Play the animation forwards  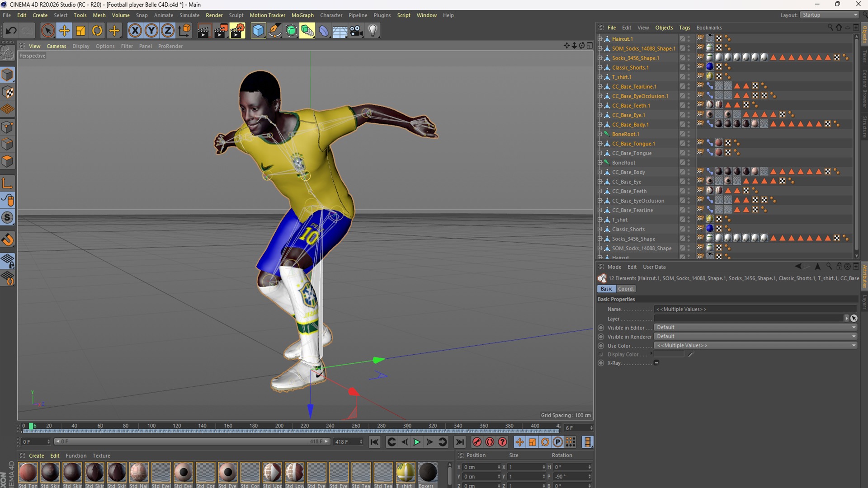click(417, 442)
